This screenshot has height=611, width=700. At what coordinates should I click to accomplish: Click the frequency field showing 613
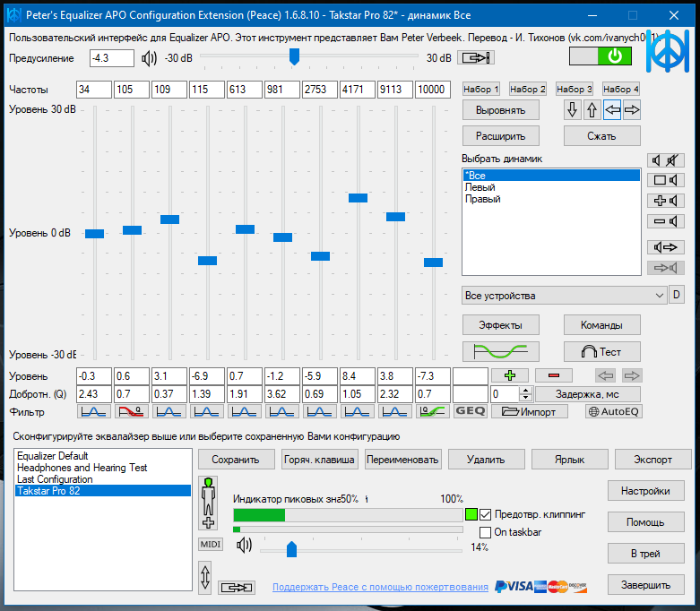pos(244,90)
